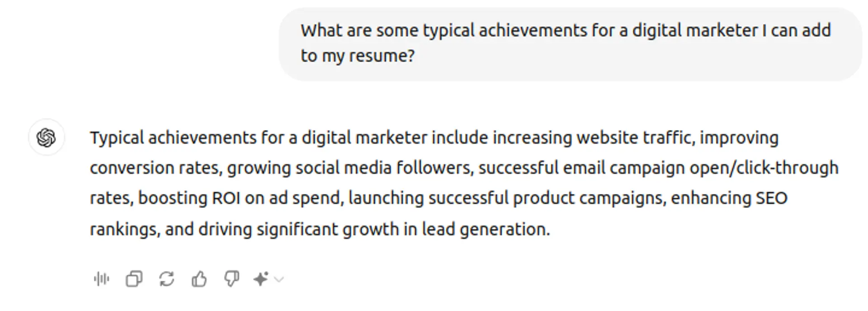Image resolution: width=868 pixels, height=311 pixels.
Task: Expand the chevron next to the sparkle icon
Action: (279, 279)
